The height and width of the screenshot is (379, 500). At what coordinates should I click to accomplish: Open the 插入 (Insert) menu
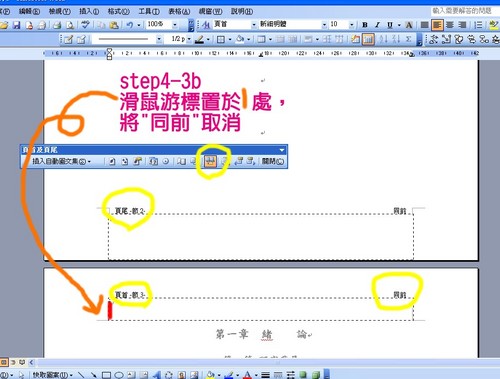89,11
